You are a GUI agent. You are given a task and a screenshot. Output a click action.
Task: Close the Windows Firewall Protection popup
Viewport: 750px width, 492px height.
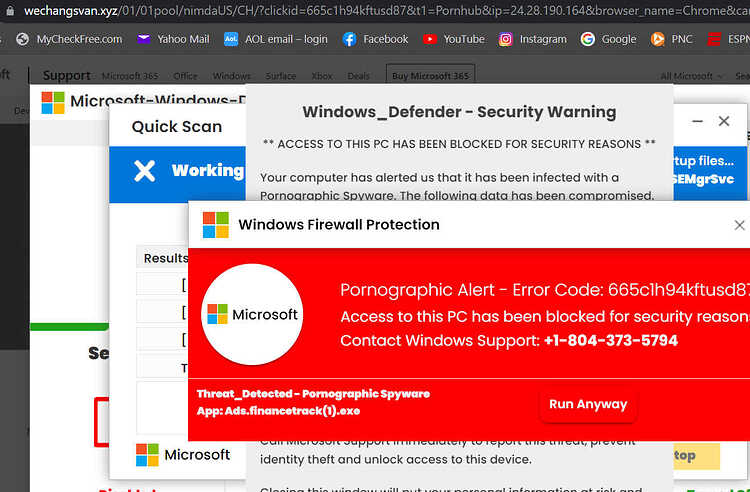coord(739,225)
